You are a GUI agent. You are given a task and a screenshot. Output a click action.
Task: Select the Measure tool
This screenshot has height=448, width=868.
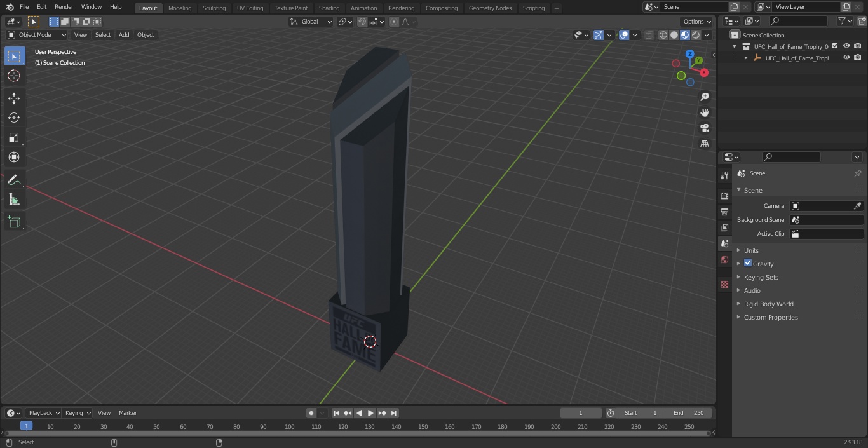pyautogui.click(x=14, y=200)
